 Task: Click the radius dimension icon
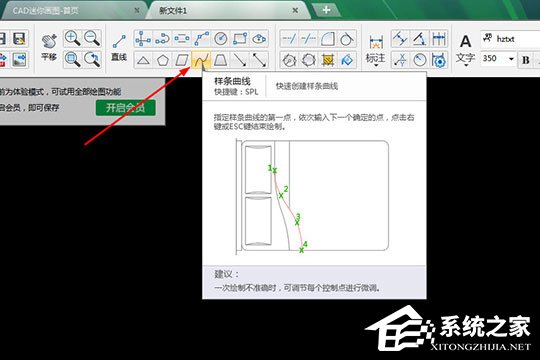point(419,60)
